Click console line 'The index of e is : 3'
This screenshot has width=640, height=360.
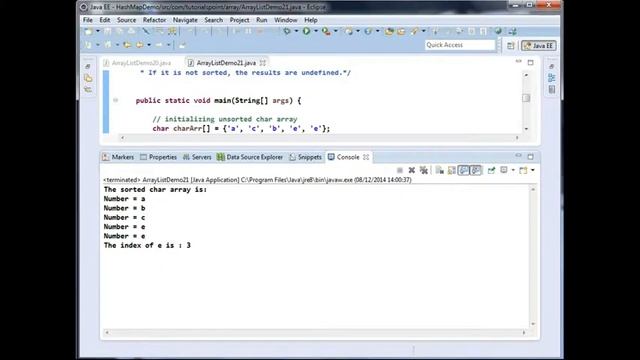[x=147, y=245]
